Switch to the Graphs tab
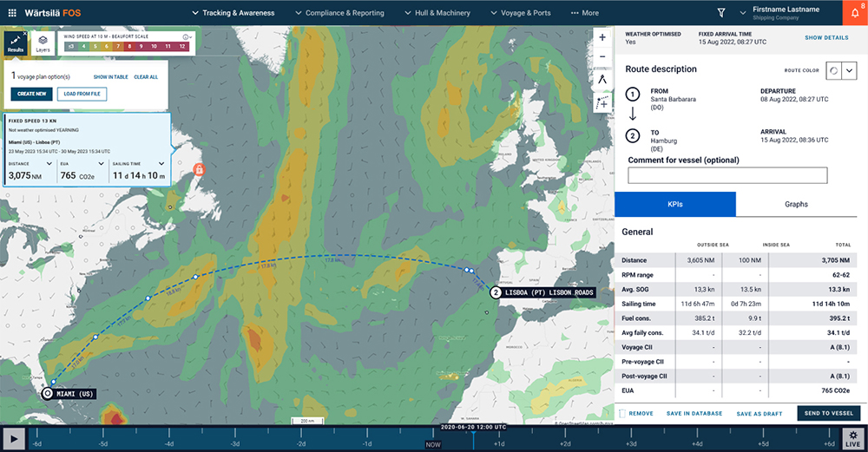868x452 pixels. [x=796, y=204]
